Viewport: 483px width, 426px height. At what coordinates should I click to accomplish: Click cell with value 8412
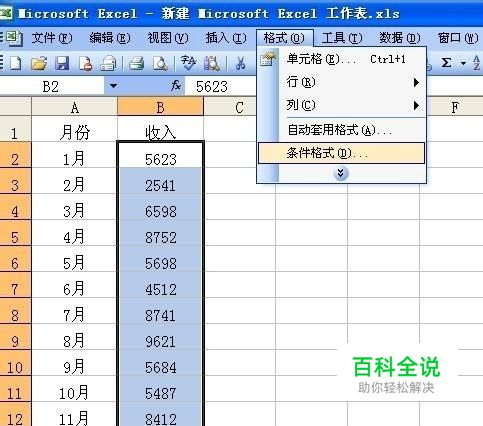(160, 414)
